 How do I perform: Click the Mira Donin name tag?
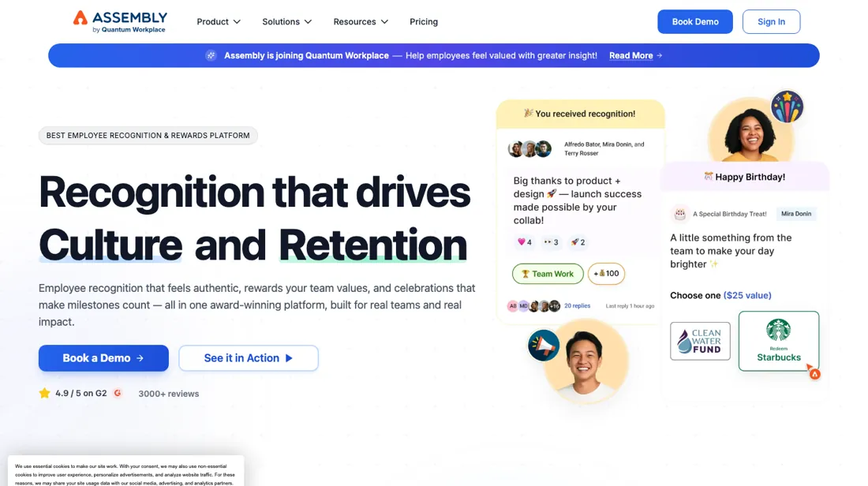(795, 214)
